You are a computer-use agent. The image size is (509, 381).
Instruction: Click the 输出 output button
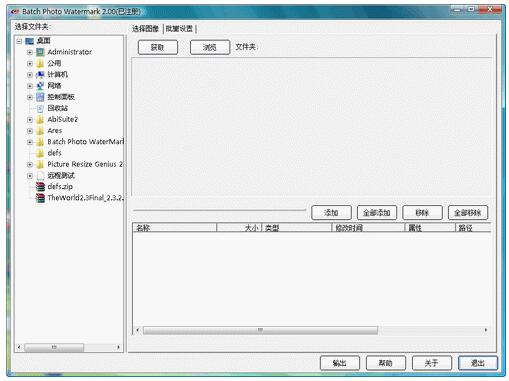tap(340, 363)
